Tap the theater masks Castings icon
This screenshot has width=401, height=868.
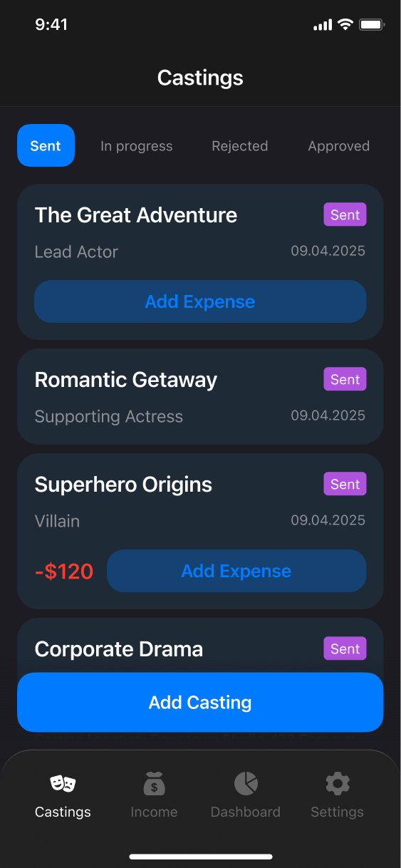click(63, 784)
